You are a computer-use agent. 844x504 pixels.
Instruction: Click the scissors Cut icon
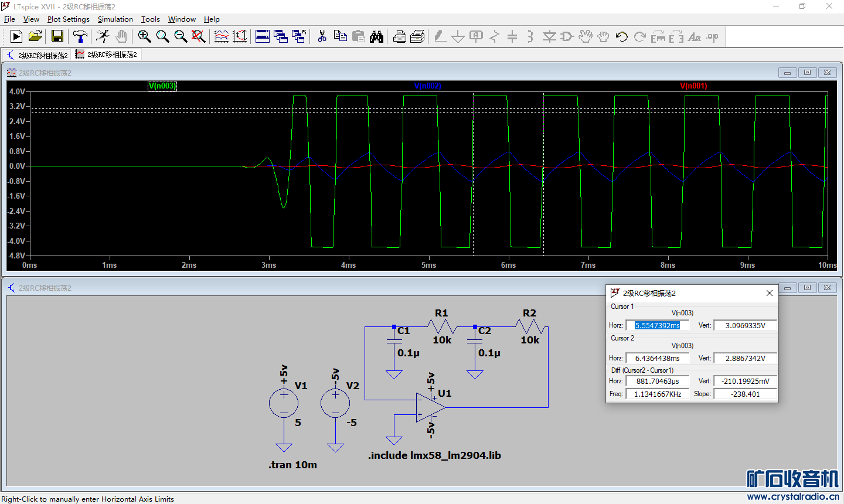pyautogui.click(x=322, y=37)
